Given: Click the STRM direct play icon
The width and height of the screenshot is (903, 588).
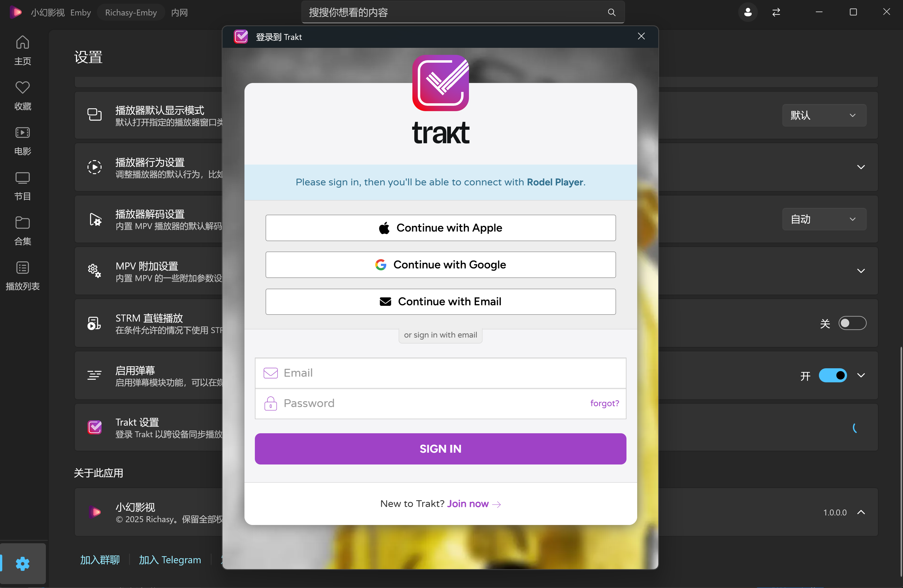Looking at the screenshot, I should click(x=94, y=323).
